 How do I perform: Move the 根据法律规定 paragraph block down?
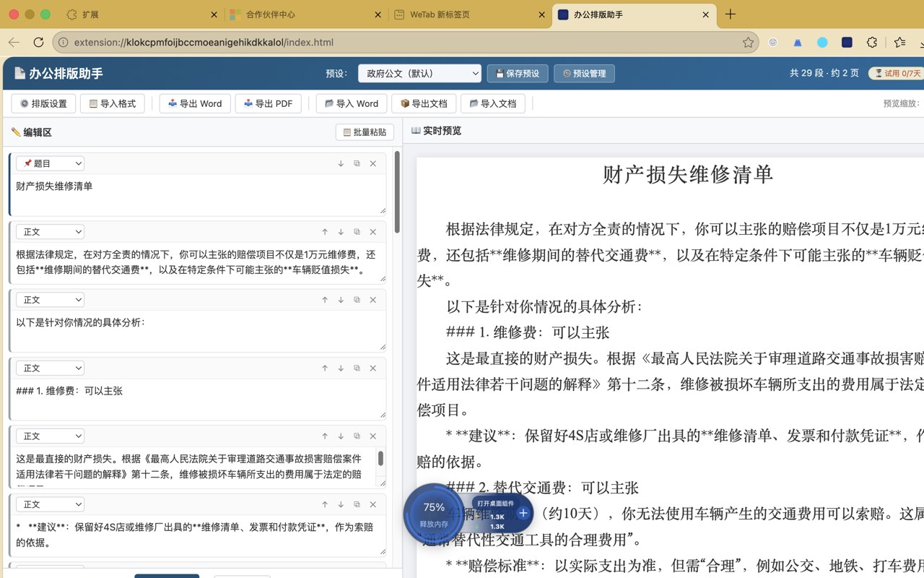coord(341,232)
